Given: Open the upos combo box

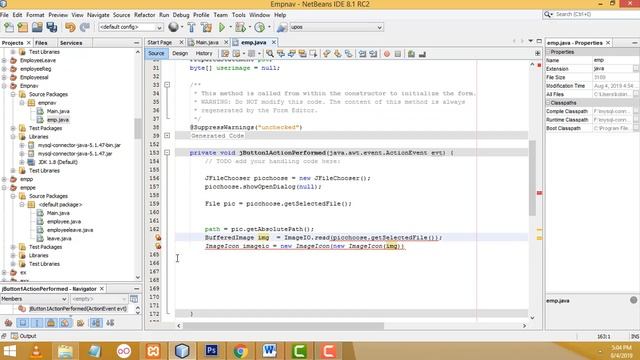Looking at the screenshot, I should (336, 27).
